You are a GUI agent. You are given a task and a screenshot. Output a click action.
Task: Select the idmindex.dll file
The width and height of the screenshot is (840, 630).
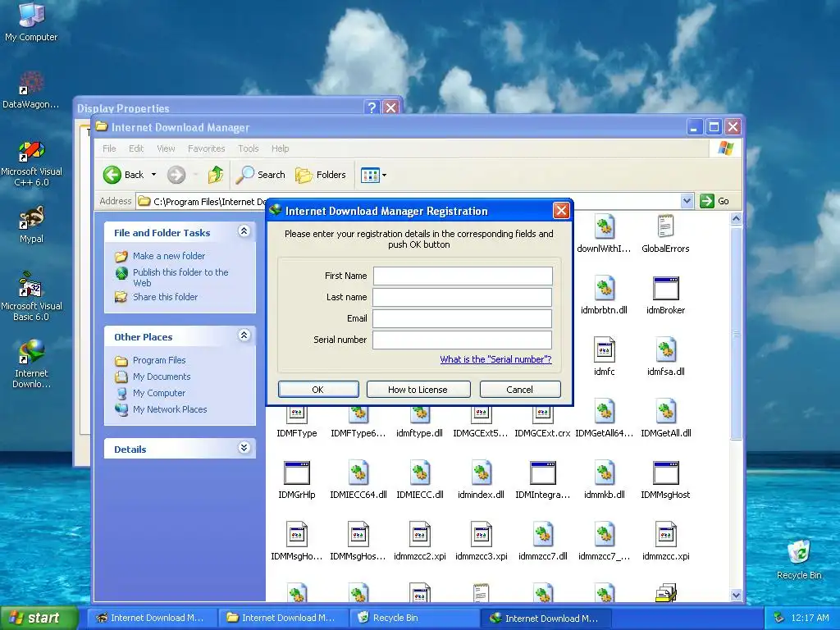click(481, 480)
